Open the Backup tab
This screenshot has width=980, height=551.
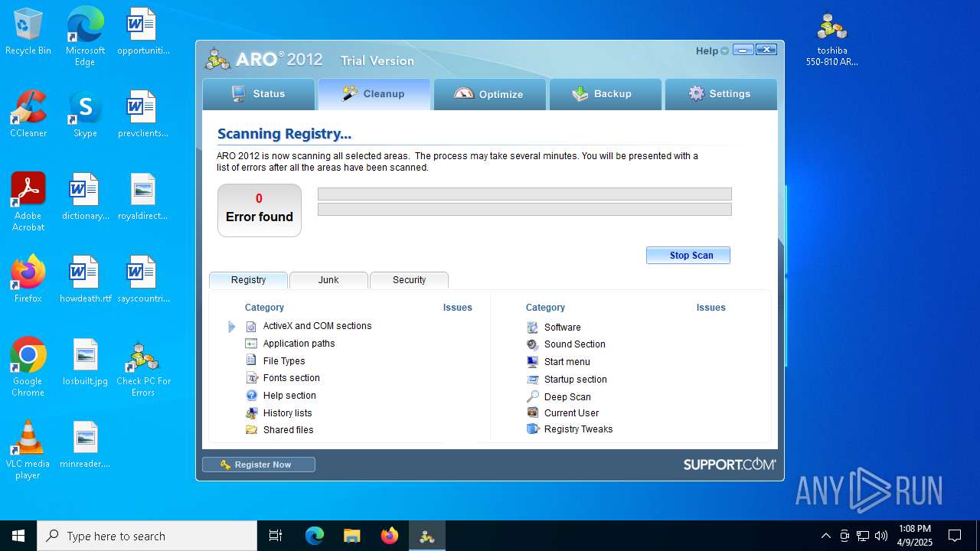point(606,94)
